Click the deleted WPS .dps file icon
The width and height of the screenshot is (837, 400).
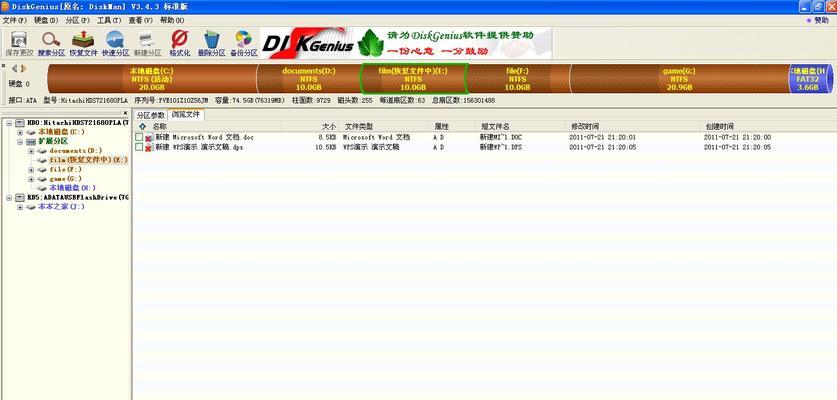(149, 147)
